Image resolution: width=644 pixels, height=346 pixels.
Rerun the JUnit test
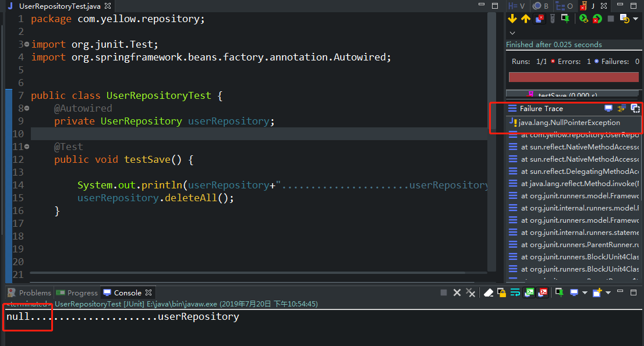pos(583,19)
